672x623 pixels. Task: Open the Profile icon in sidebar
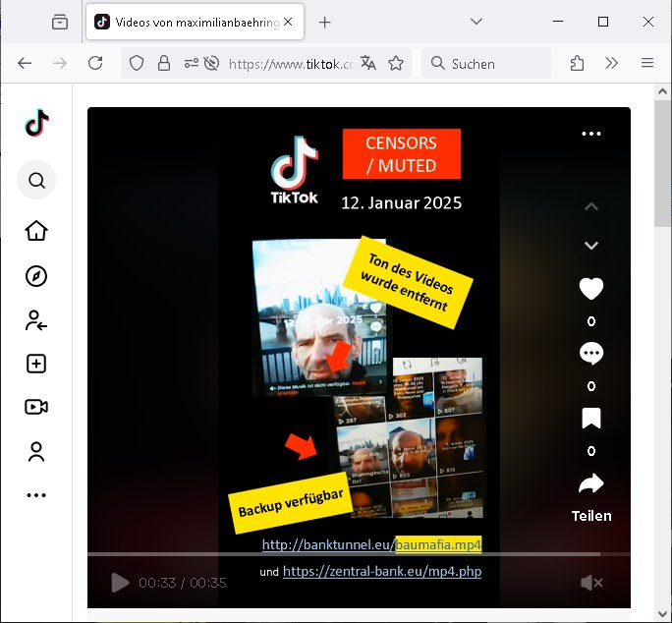pos(36,452)
